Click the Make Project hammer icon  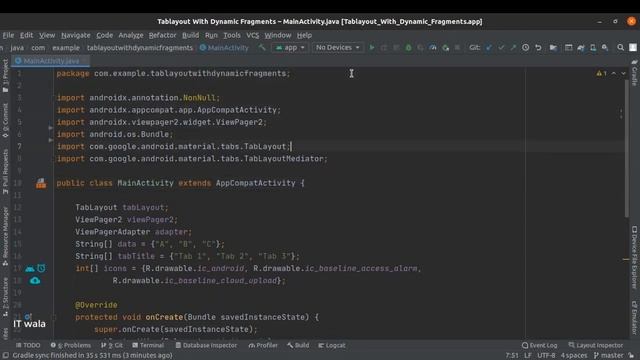(262, 48)
